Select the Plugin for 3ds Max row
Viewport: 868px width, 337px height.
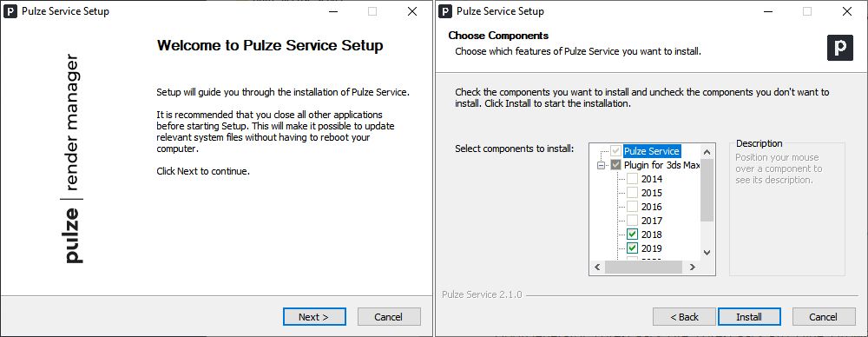662,165
